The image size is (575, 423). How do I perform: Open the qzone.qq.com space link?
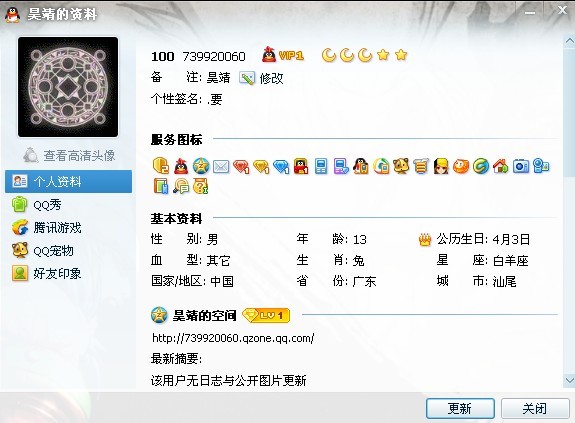(233, 338)
